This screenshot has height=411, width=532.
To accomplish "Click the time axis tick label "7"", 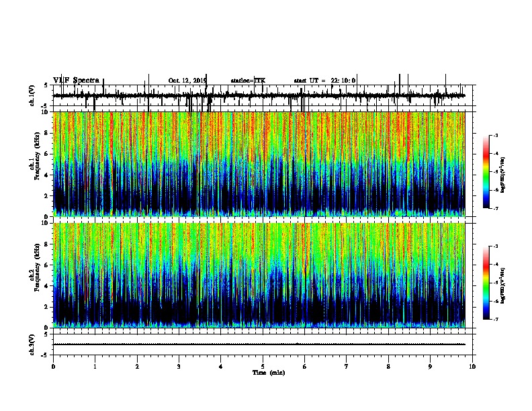I will 347,367.
